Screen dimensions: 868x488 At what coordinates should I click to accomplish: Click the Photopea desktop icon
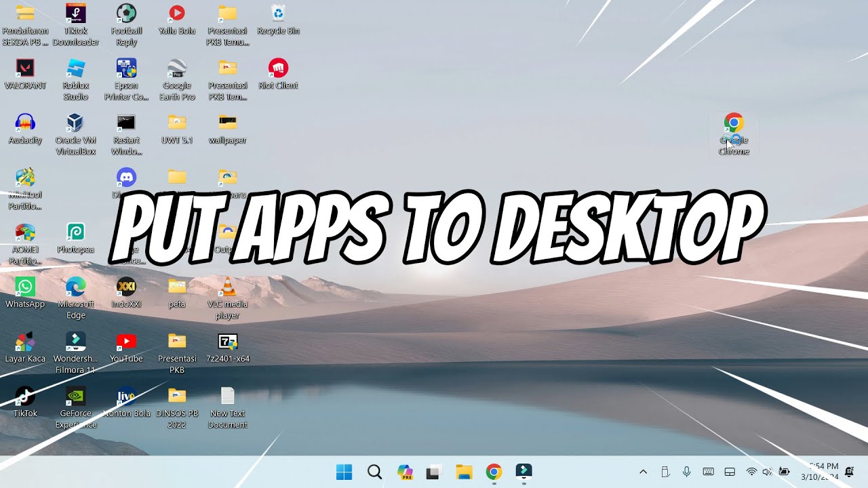point(75,238)
